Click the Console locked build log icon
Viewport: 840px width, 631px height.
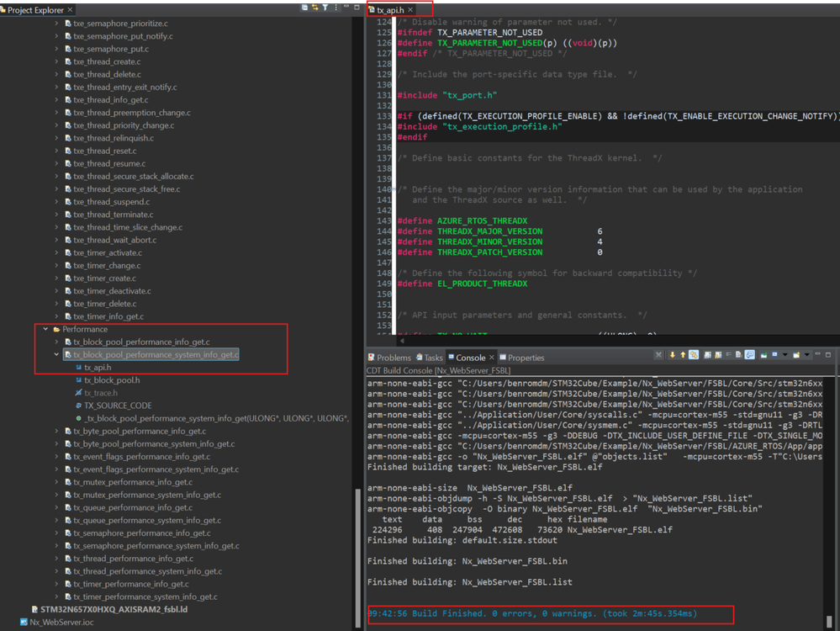pos(718,355)
